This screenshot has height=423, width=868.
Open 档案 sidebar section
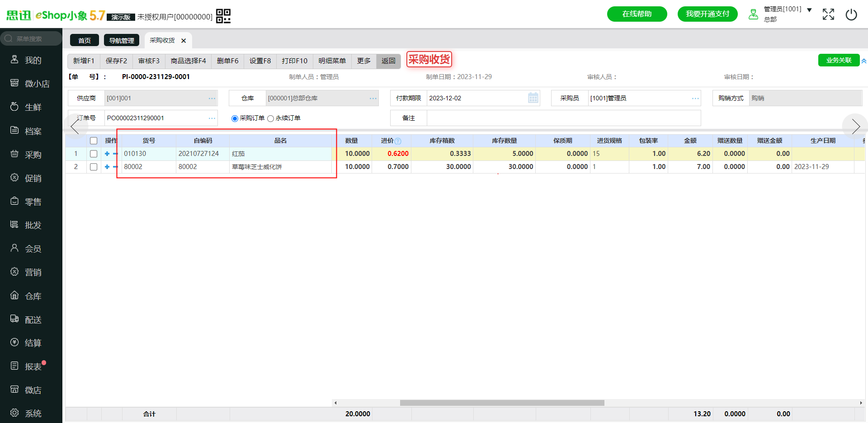point(31,131)
